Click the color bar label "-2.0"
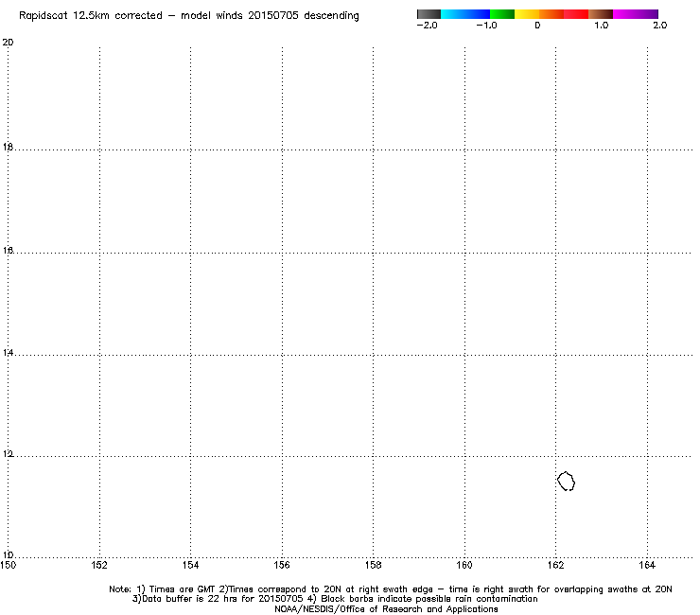The image size is (700, 615). click(x=427, y=26)
